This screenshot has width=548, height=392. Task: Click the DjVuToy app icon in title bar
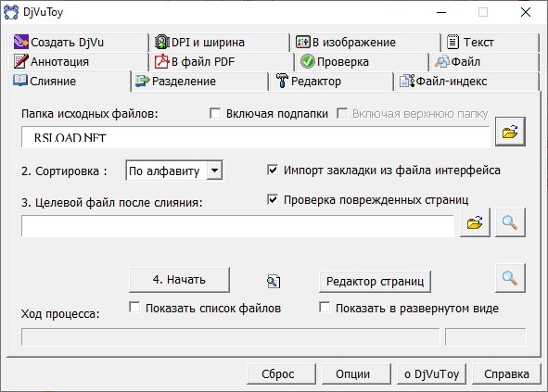click(11, 12)
